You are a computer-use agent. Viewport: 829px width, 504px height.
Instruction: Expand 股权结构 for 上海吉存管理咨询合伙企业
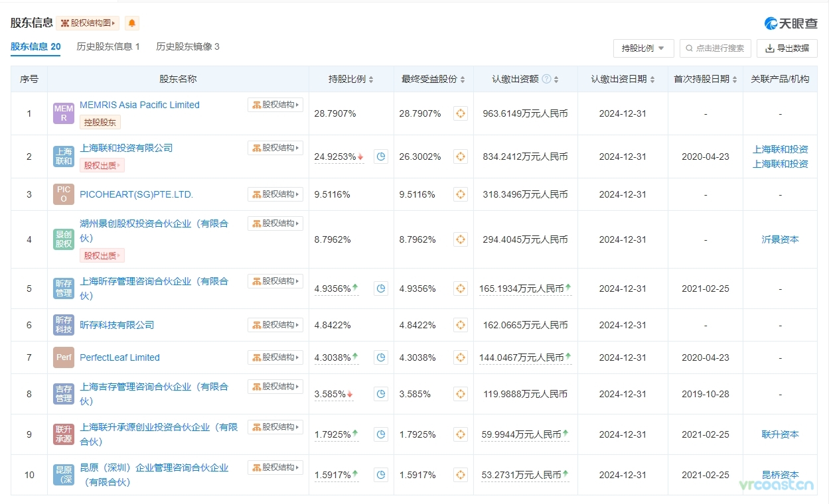point(275,387)
